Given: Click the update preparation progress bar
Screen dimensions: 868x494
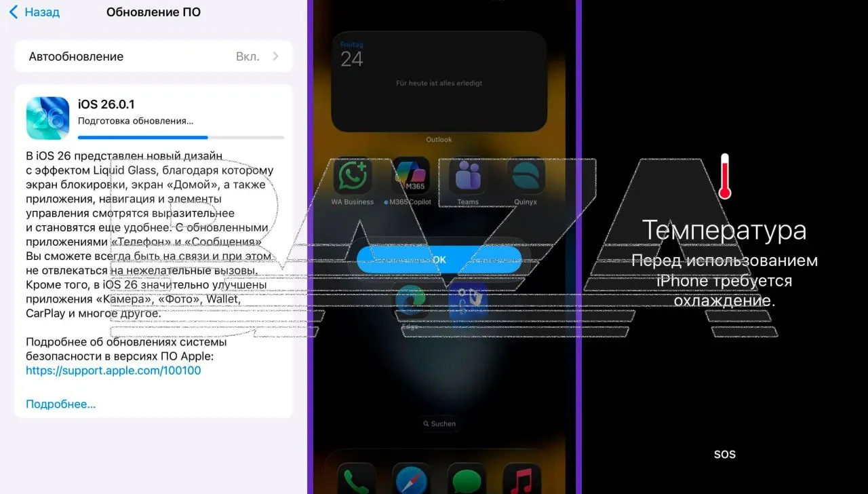Looking at the screenshot, I should (x=181, y=138).
